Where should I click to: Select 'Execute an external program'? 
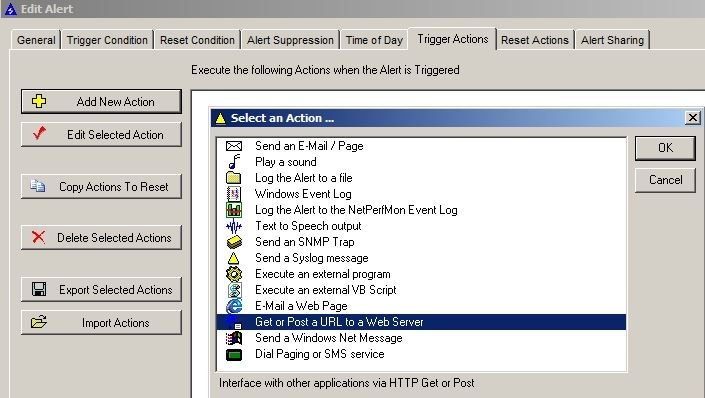click(421, 274)
